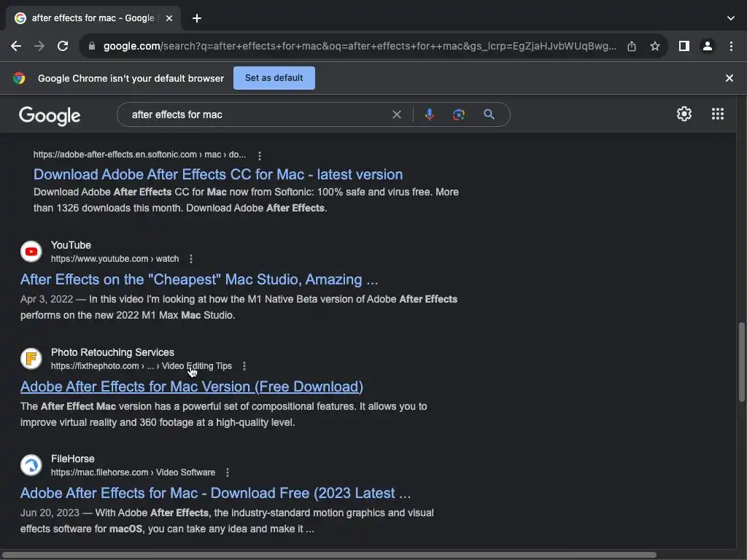Click the FileHorse site favicon
This screenshot has height=560, width=747.
coord(31,465)
